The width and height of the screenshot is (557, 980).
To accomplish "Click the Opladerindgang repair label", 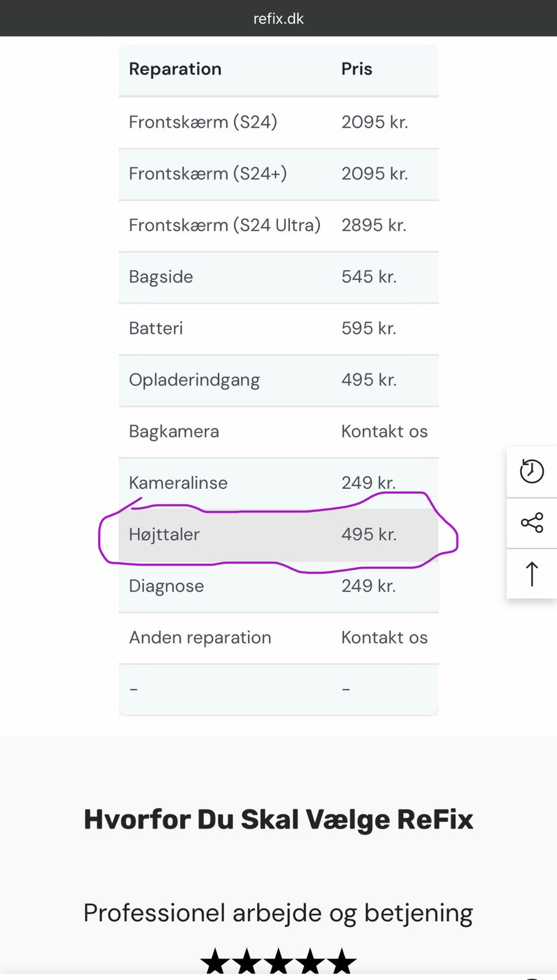I will click(194, 380).
